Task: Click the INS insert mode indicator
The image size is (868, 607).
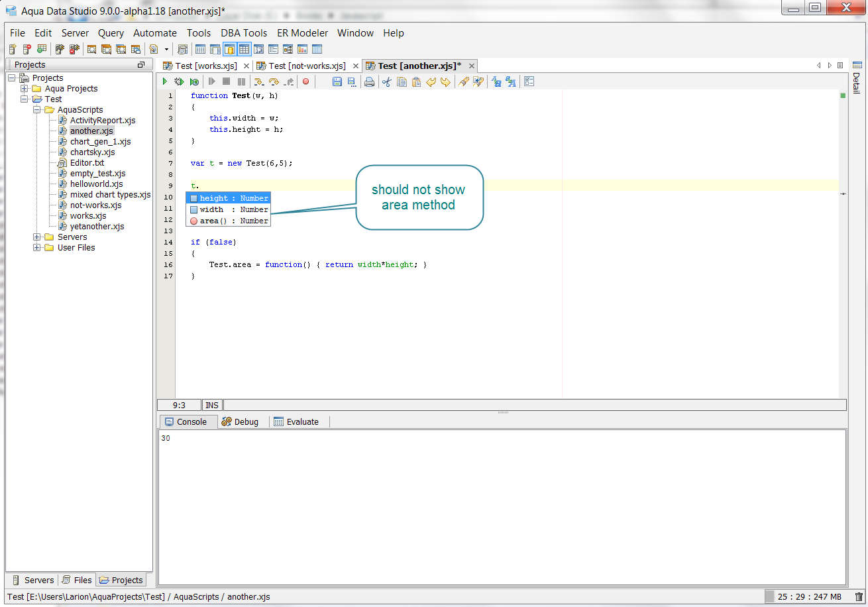Action: [x=212, y=405]
